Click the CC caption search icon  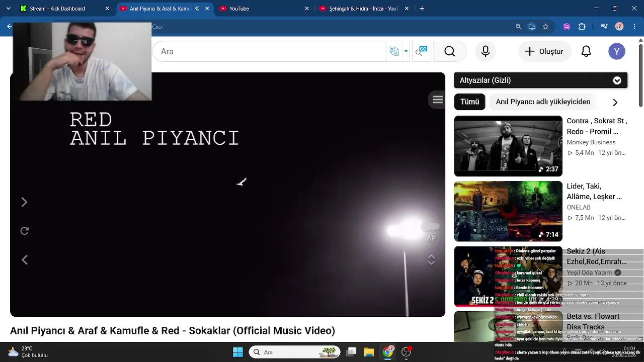pyautogui.click(x=421, y=51)
